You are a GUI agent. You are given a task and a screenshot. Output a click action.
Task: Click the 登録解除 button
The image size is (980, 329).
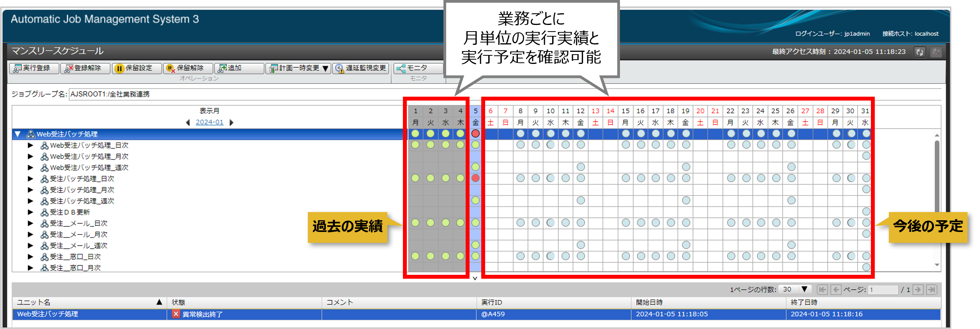(x=85, y=68)
